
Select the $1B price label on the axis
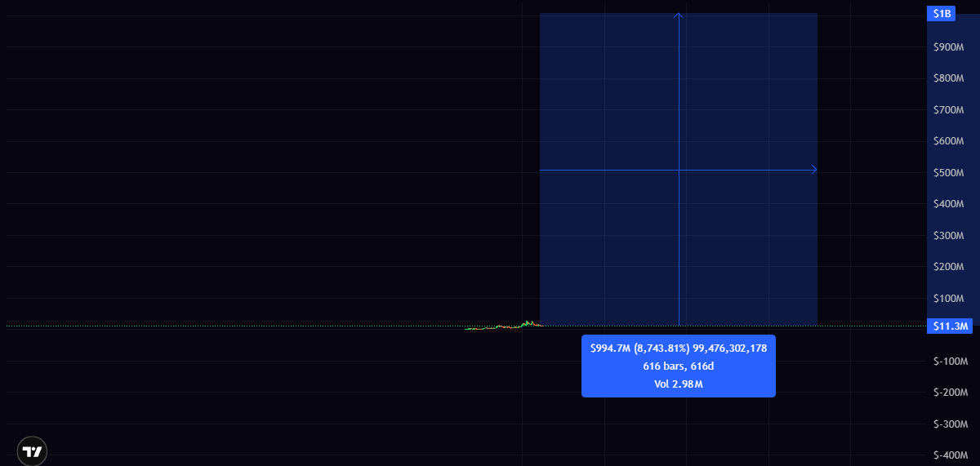(x=942, y=14)
